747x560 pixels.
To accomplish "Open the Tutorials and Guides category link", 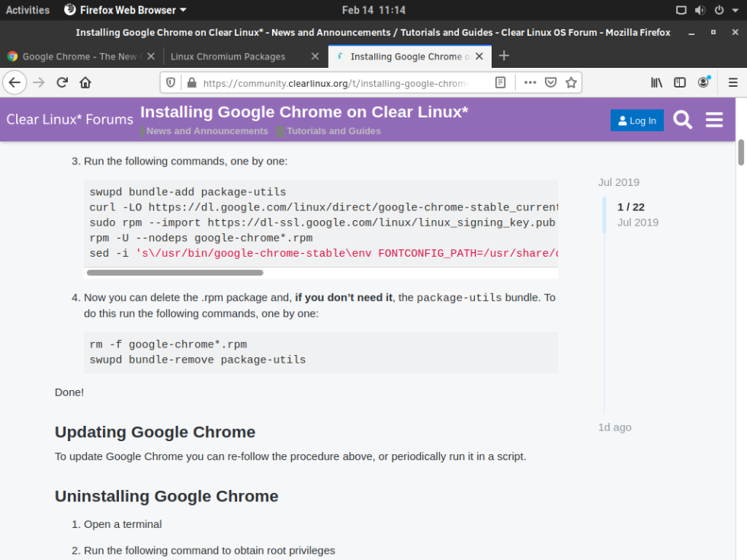I will point(333,131).
